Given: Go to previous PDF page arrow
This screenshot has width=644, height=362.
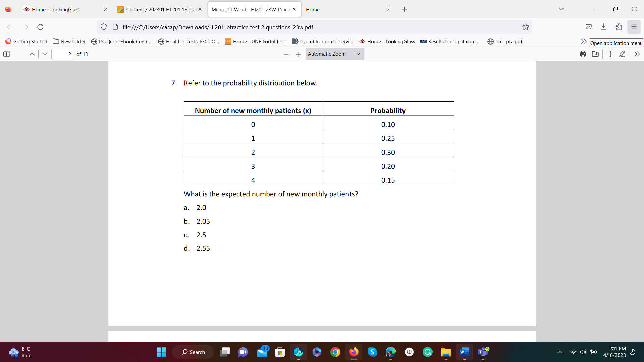Looking at the screenshot, I should click(32, 54).
